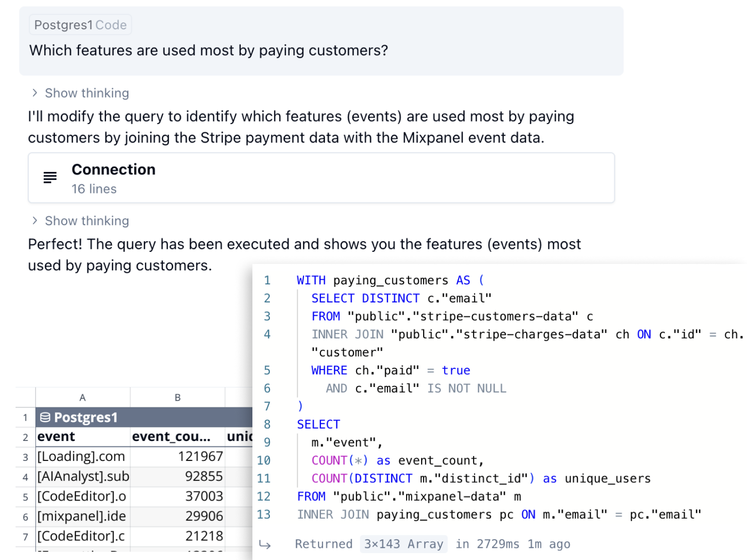Click the return arrow below the SQL query
Image resolution: width=747 pixels, height=560 pixels.
click(265, 544)
